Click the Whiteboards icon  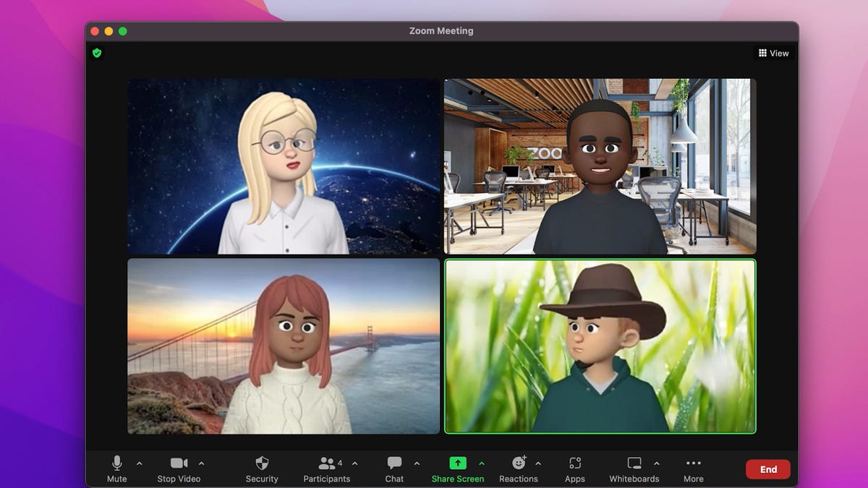[x=634, y=463]
